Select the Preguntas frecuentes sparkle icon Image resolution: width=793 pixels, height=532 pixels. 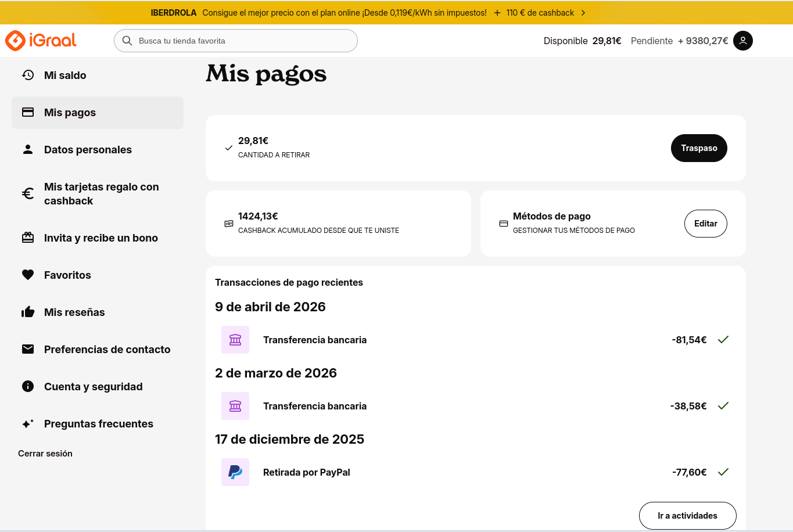27,423
